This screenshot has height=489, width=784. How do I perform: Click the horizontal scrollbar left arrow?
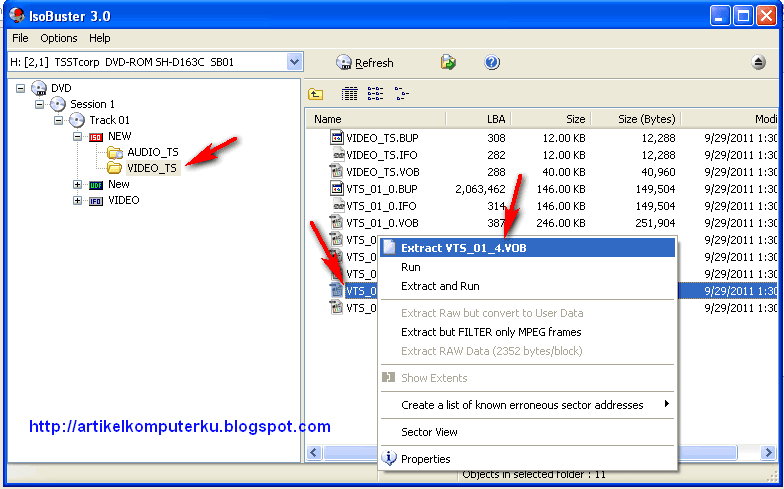[314, 453]
